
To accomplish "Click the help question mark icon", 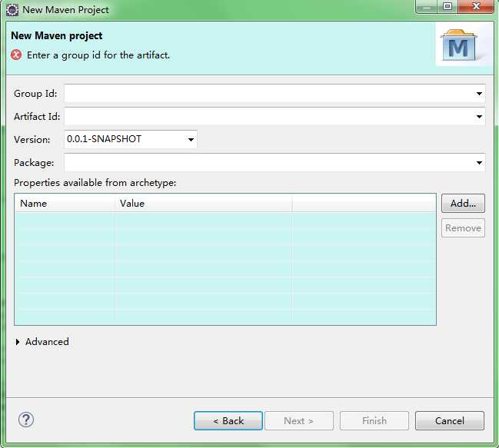I will click(x=26, y=420).
